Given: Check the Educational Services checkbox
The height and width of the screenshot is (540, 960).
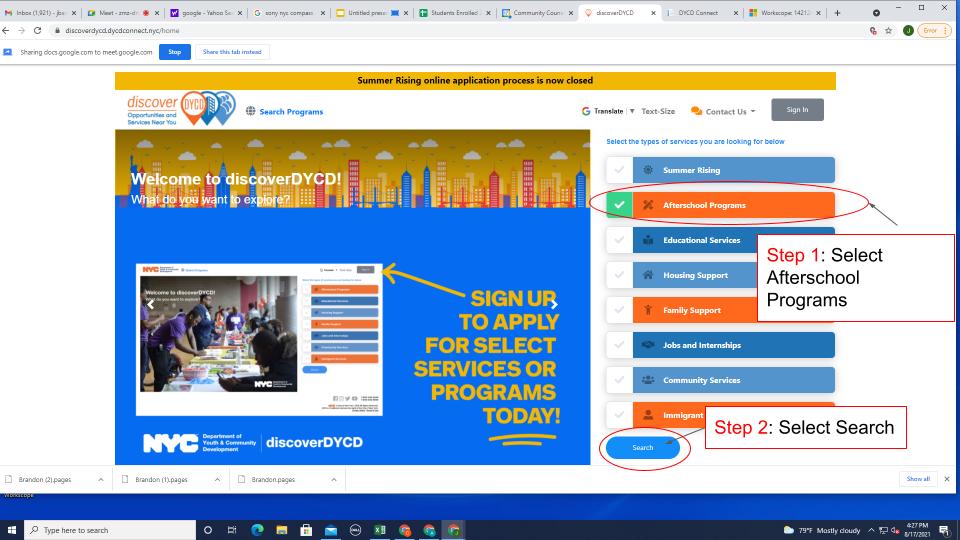Looking at the screenshot, I should tap(619, 240).
